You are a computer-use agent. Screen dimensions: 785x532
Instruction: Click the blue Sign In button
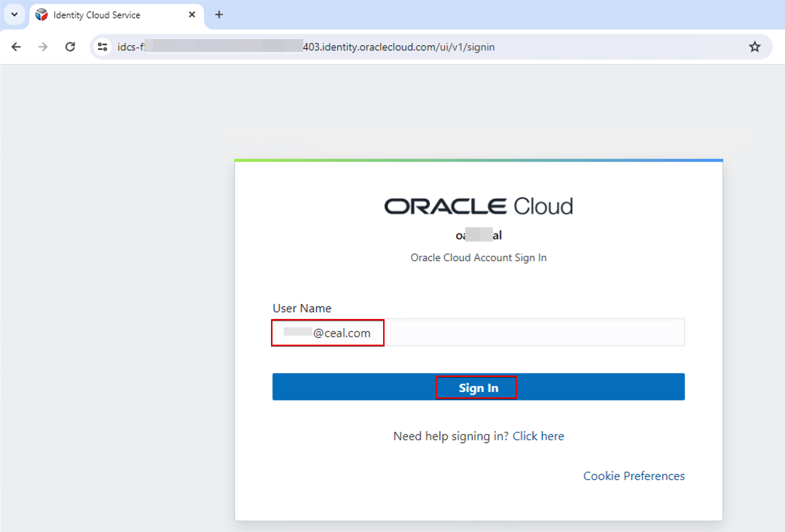[478, 387]
